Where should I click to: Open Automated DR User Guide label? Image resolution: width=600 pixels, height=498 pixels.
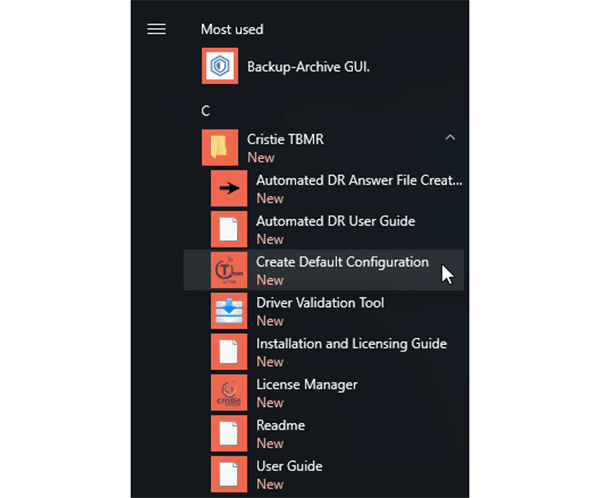[336, 221]
